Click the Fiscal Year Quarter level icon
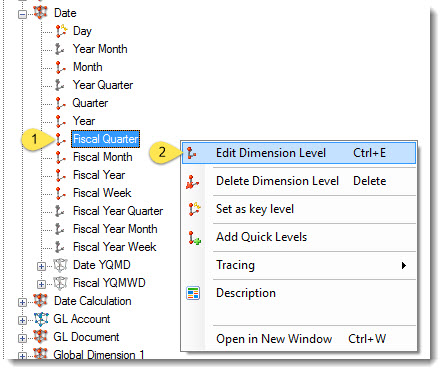 pos(60,211)
